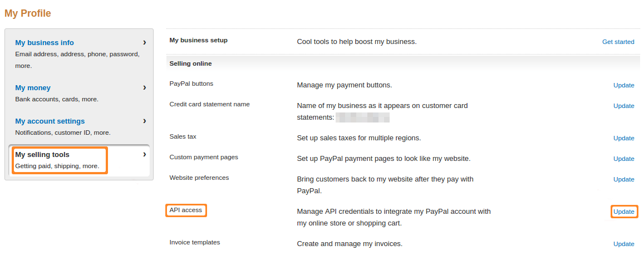Click 'Create and manage my invoices' text

pyautogui.click(x=350, y=244)
